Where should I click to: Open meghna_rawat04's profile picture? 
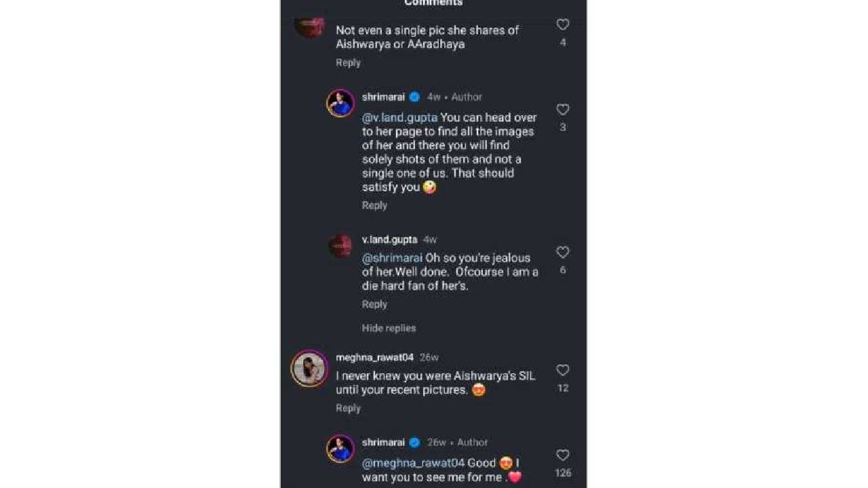tap(309, 369)
